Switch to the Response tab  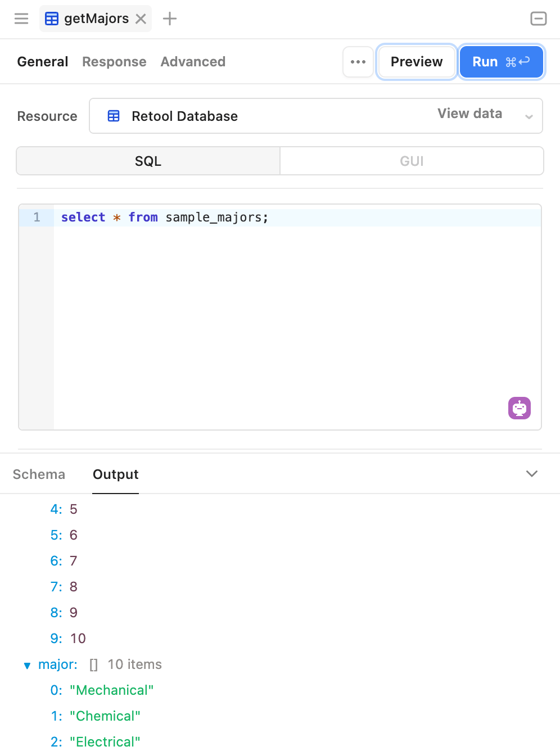point(114,62)
